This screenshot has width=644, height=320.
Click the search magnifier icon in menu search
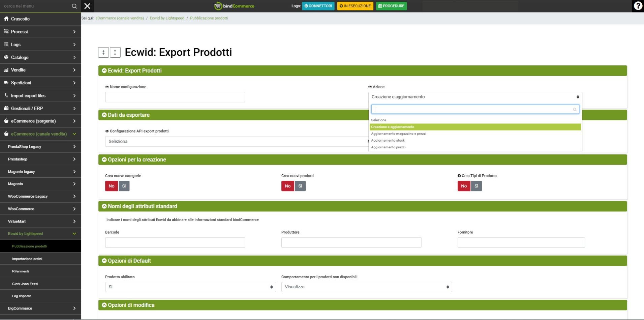coord(74,6)
